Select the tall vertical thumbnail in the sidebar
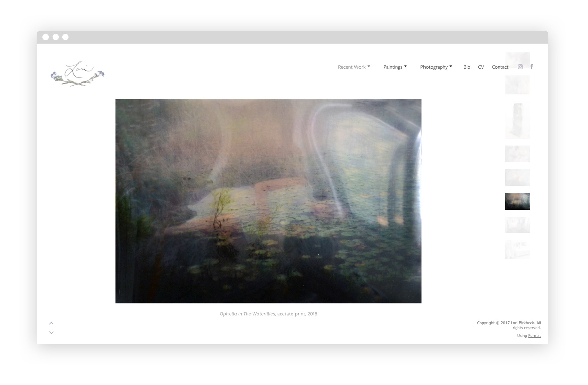The height and width of the screenshot is (385, 588). tap(517, 120)
